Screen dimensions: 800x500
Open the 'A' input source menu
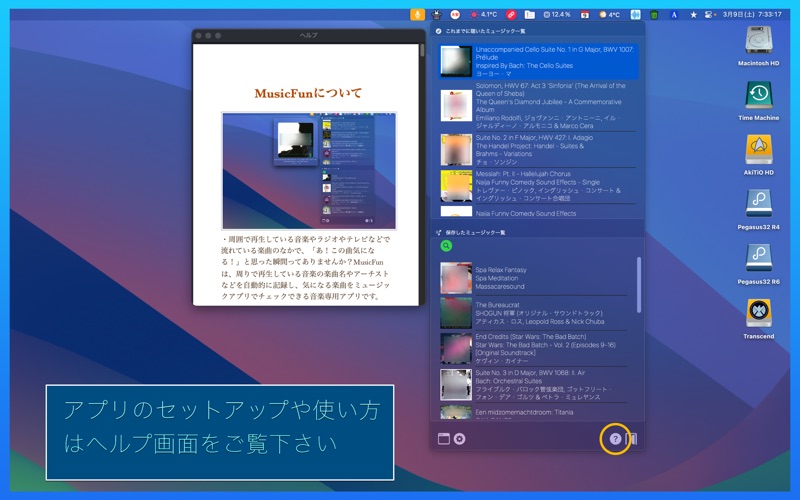tap(673, 14)
